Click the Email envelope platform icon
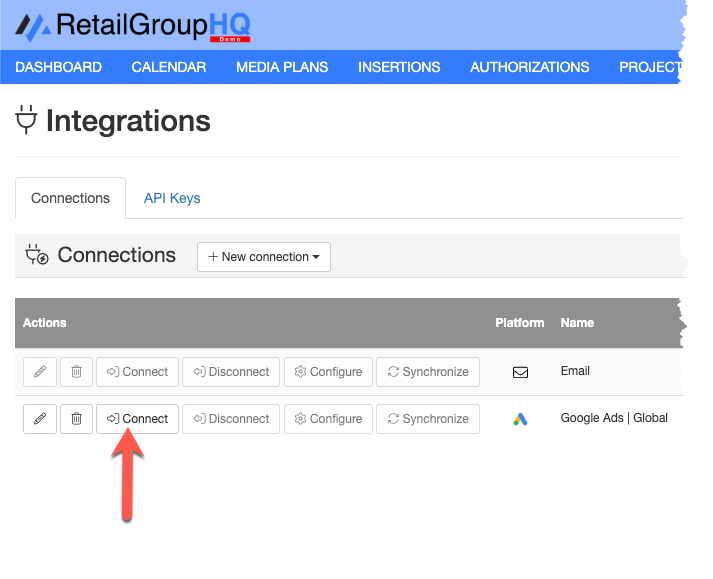This screenshot has width=713, height=579. tap(520, 373)
